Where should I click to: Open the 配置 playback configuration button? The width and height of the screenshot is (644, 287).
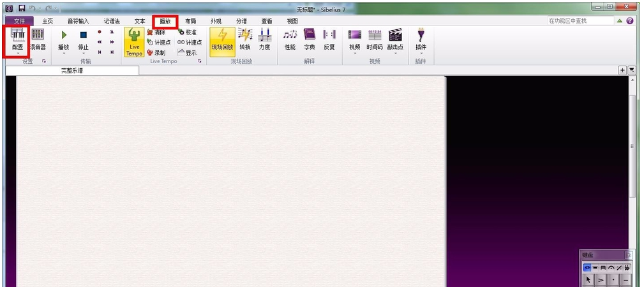(x=17, y=40)
